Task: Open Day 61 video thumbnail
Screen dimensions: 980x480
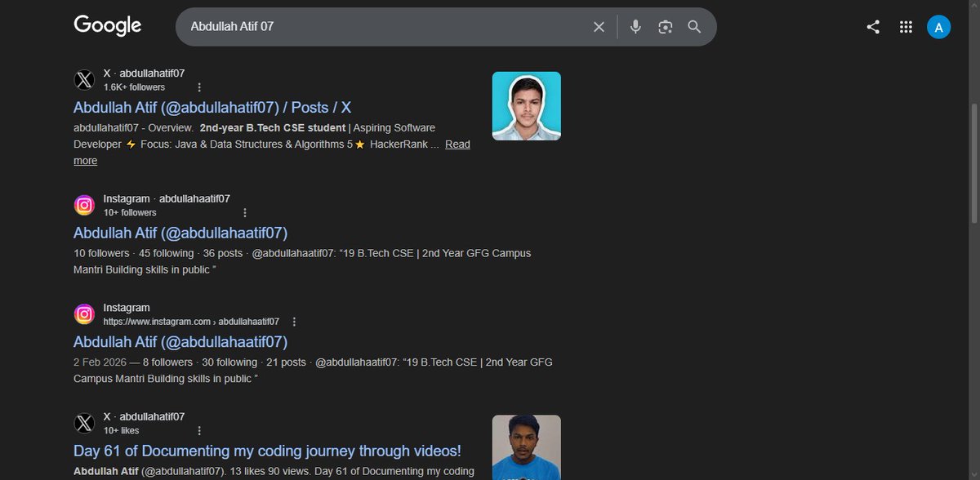Action: pyautogui.click(x=526, y=447)
